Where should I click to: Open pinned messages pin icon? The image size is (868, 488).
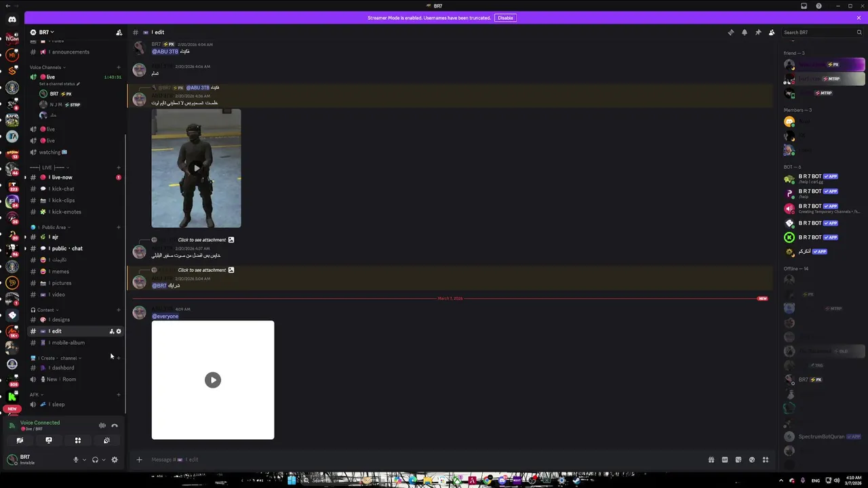757,33
